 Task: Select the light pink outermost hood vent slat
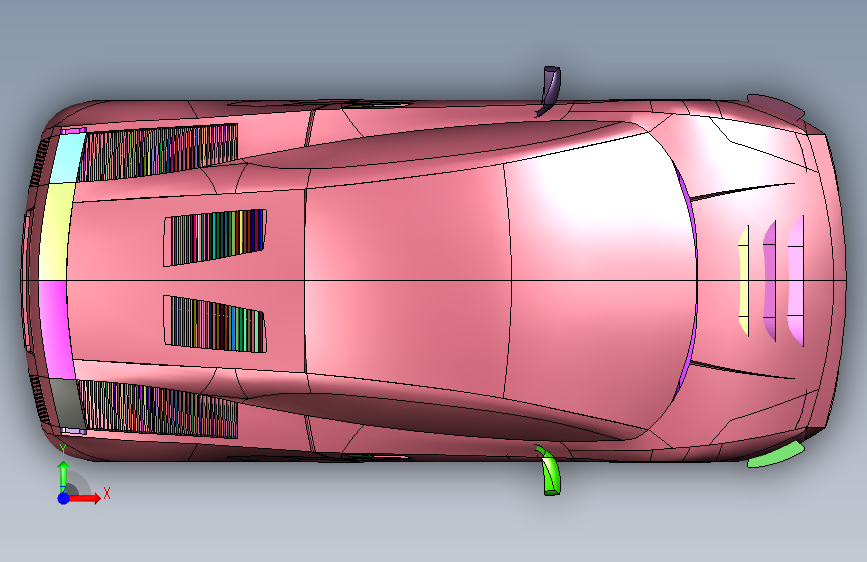click(x=796, y=280)
